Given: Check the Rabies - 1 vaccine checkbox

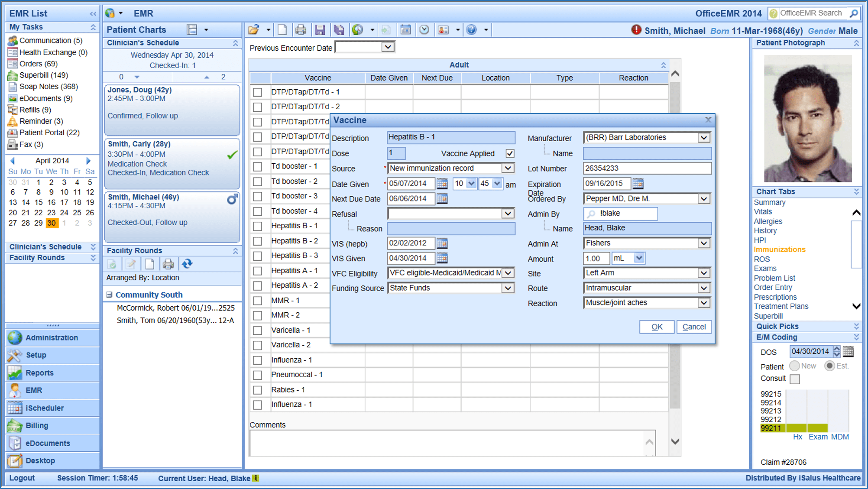Looking at the screenshot, I should pyautogui.click(x=258, y=390).
